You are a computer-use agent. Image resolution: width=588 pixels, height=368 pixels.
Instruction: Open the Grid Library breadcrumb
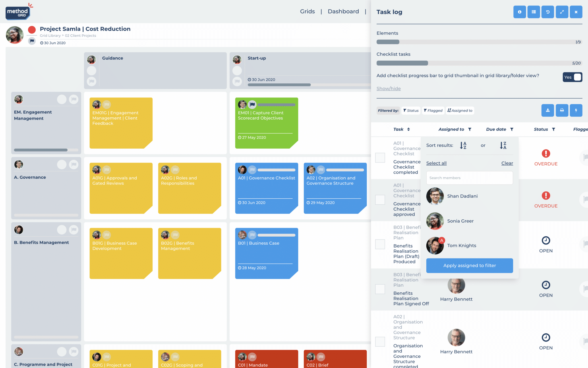50,36
